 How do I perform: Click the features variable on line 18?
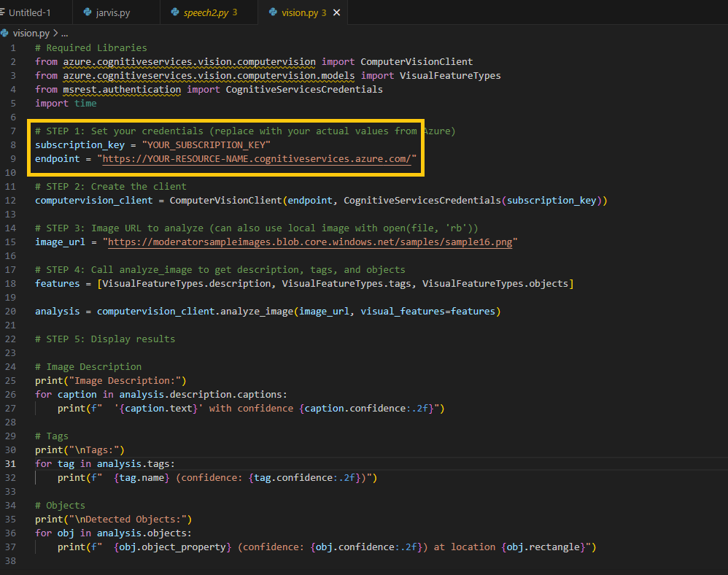[x=58, y=284]
